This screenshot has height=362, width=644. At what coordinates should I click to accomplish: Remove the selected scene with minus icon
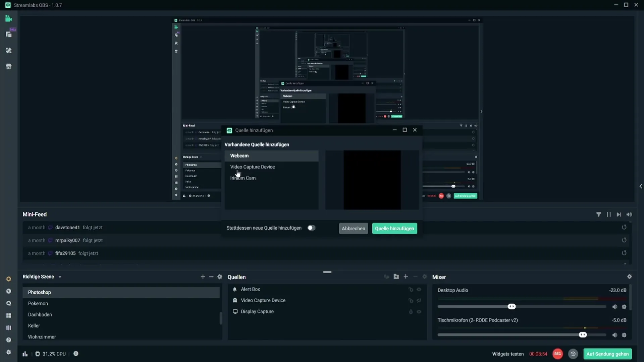[211, 277]
